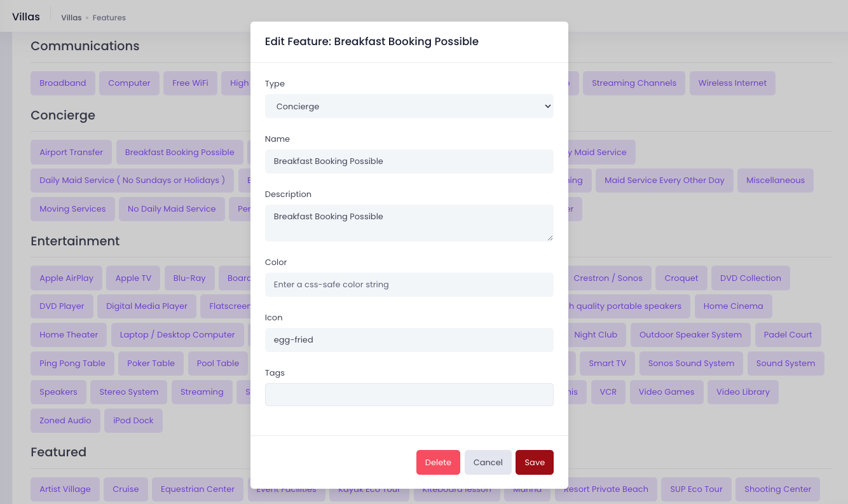The height and width of the screenshot is (504, 848).
Task: Save the feature changes
Action: point(535,462)
